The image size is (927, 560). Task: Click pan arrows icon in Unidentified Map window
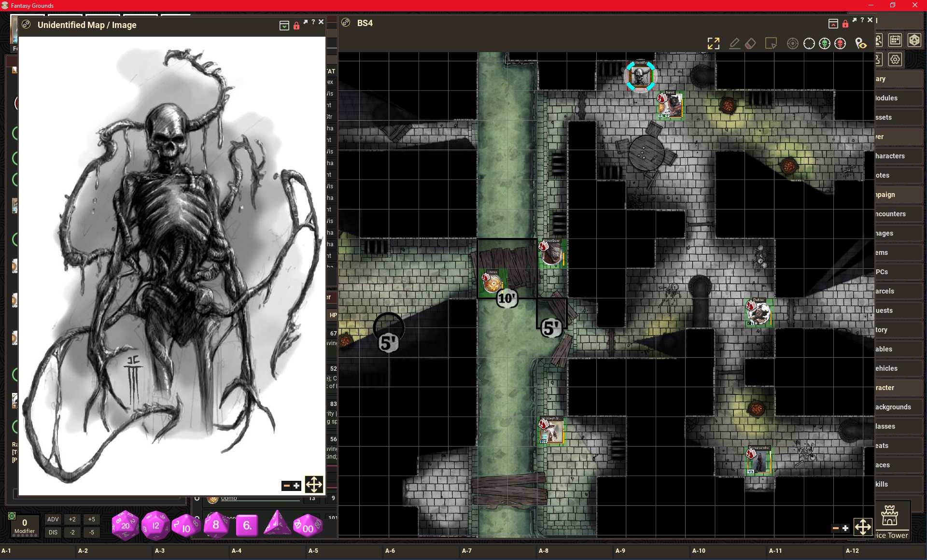pyautogui.click(x=314, y=484)
